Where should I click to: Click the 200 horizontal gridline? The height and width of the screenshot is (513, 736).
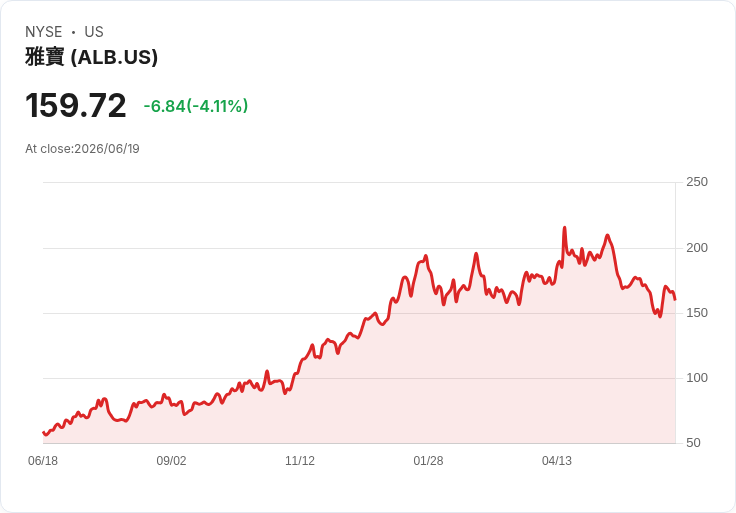tap(359, 248)
